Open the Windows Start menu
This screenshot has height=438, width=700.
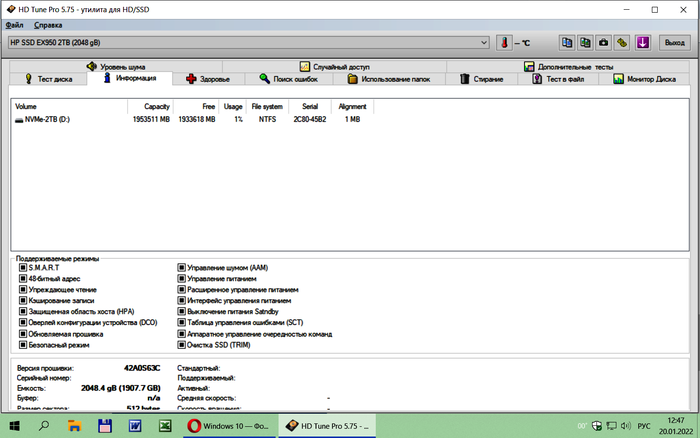[x=14, y=426]
